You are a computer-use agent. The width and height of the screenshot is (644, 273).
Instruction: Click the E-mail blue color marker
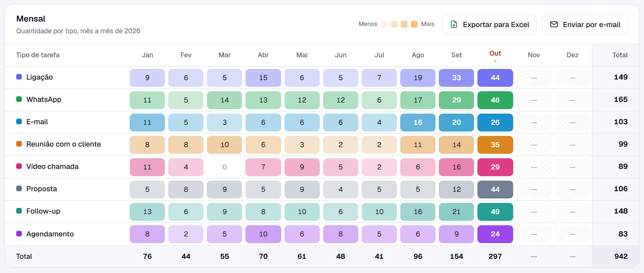tap(19, 121)
